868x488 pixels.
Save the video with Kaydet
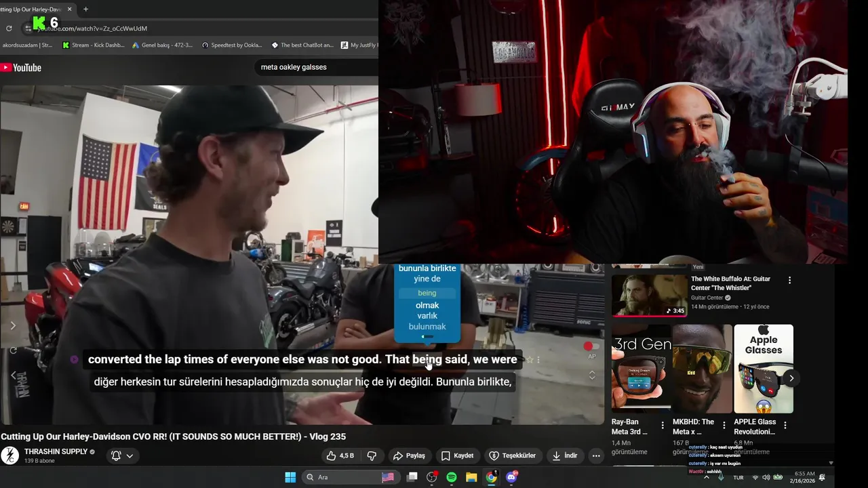(458, 455)
